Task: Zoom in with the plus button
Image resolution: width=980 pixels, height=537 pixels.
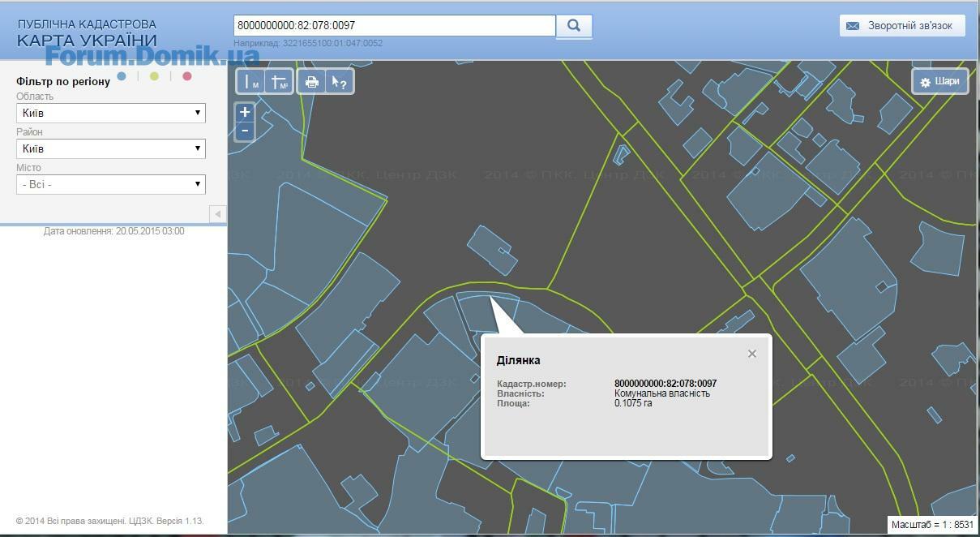Action: coord(245,112)
